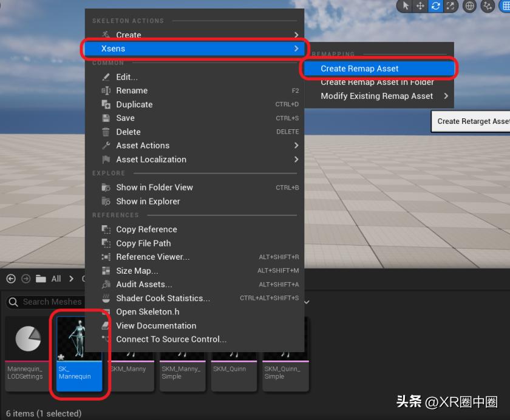Expand the Asset Actions submenu
The image size is (510, 420).
tap(195, 146)
